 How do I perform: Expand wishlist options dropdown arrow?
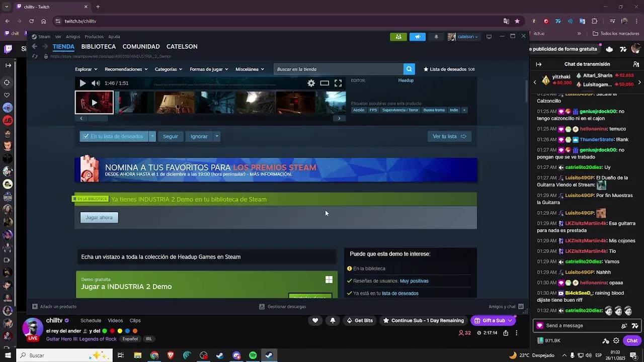click(152, 136)
